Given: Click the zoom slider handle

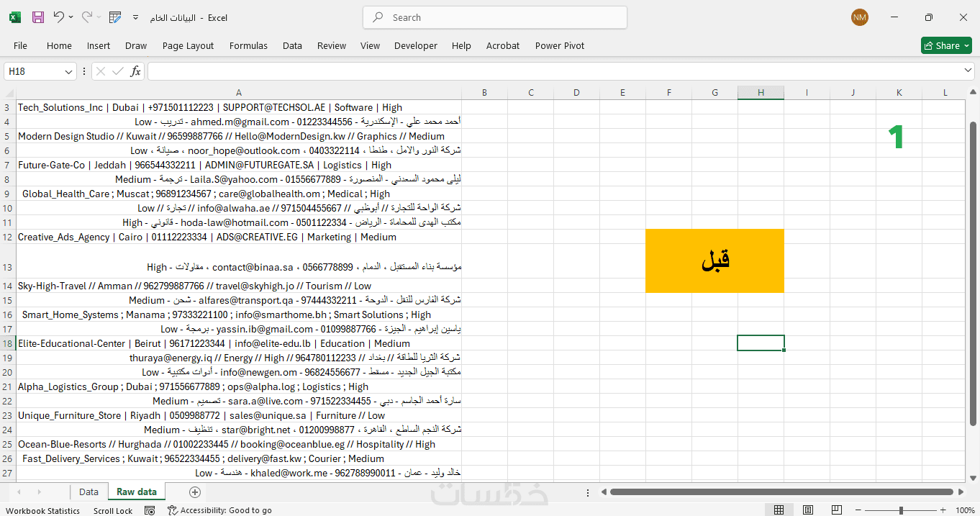Looking at the screenshot, I should click(901, 510).
